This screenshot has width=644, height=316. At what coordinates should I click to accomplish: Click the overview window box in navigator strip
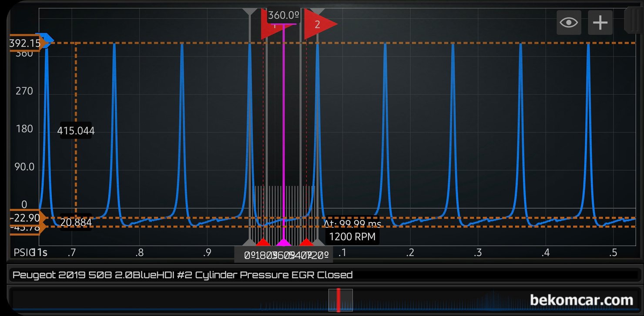pyautogui.click(x=340, y=300)
